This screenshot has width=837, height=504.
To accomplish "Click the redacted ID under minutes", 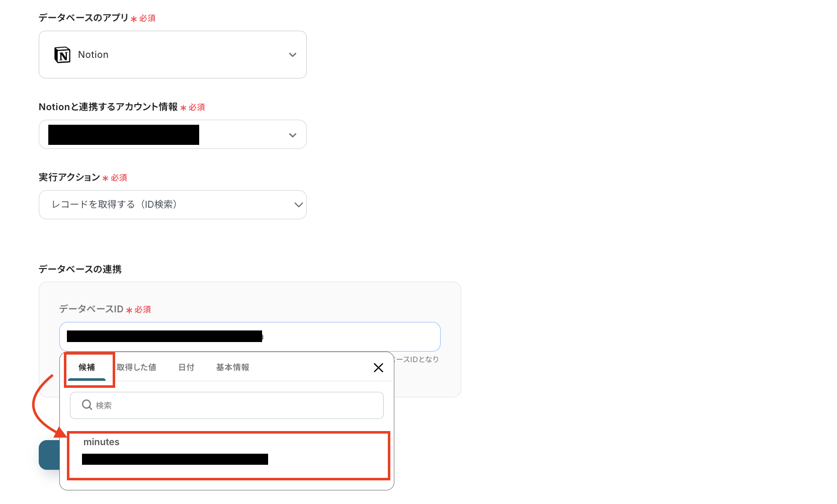I will pyautogui.click(x=175, y=459).
